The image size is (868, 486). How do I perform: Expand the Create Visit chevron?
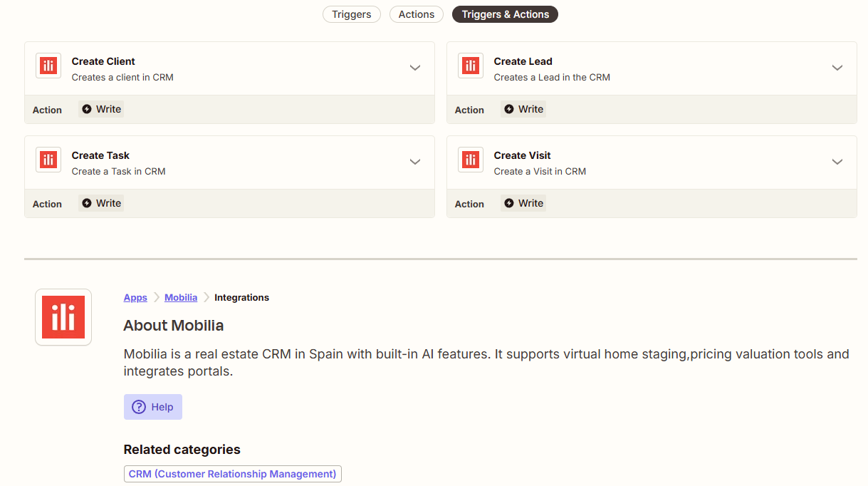(837, 162)
